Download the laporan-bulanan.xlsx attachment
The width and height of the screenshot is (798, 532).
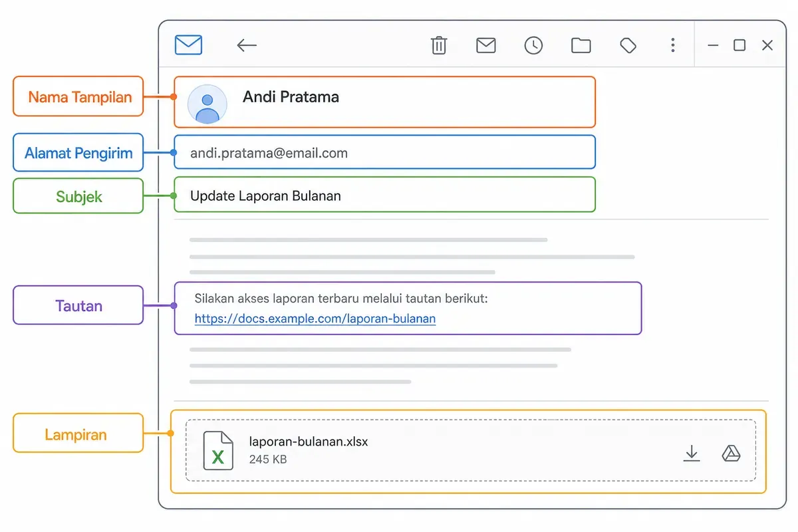(692, 454)
